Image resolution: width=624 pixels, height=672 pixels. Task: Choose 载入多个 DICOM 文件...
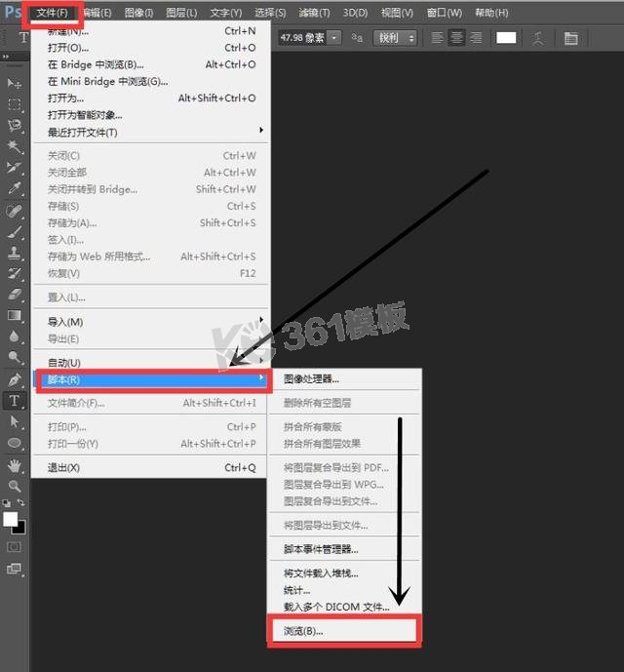click(344, 607)
